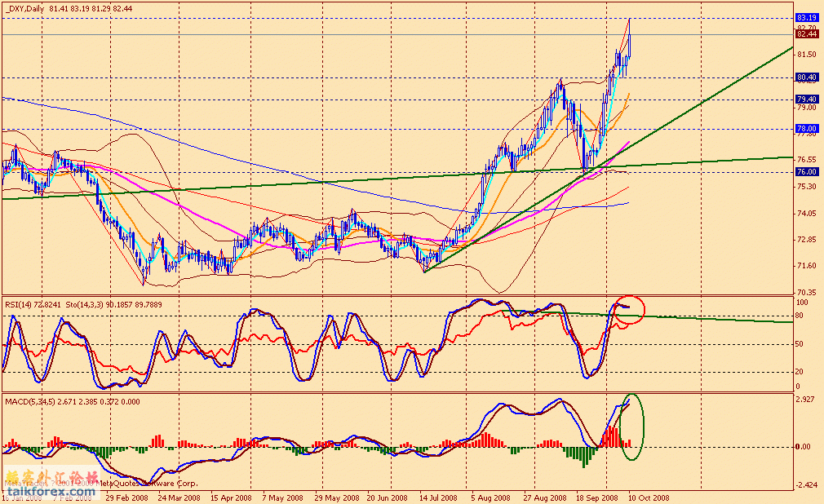Click the 80 level on RSI scale
This screenshot has width=824, height=504.
[x=800, y=316]
